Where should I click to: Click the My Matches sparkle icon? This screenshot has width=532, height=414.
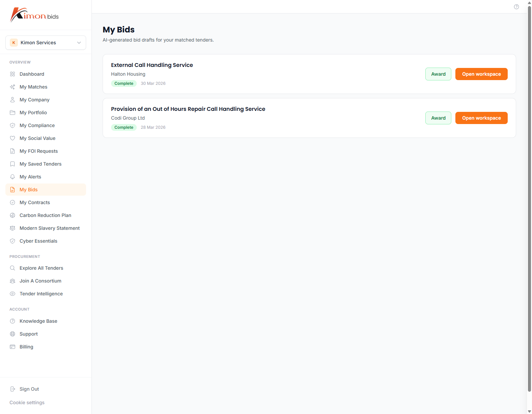click(x=12, y=87)
